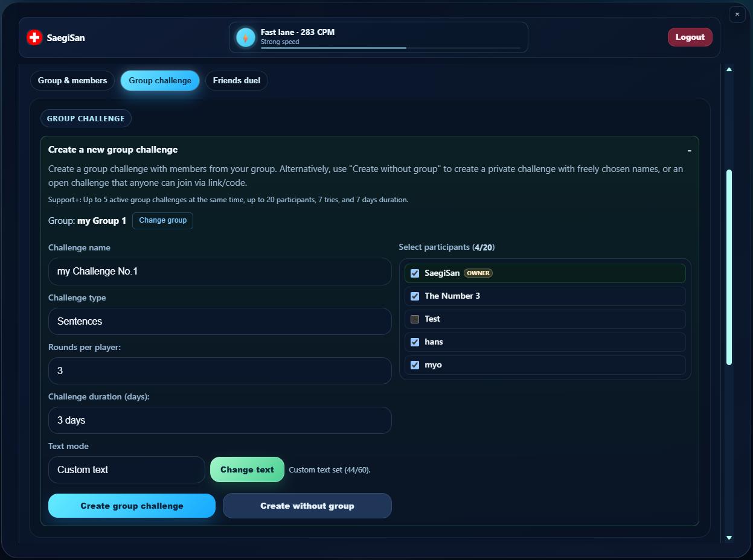Click the Fast lane speed flame icon
753x560 pixels.
pyautogui.click(x=246, y=37)
